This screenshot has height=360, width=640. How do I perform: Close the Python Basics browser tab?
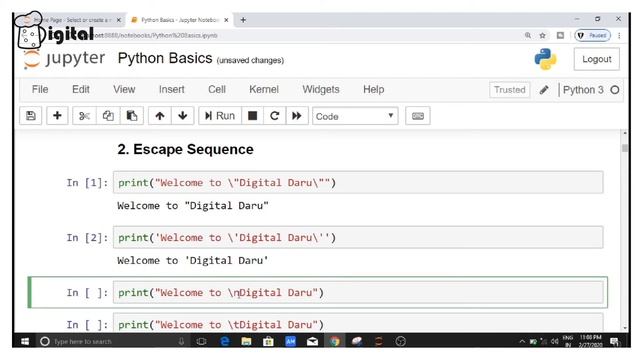[x=227, y=20]
